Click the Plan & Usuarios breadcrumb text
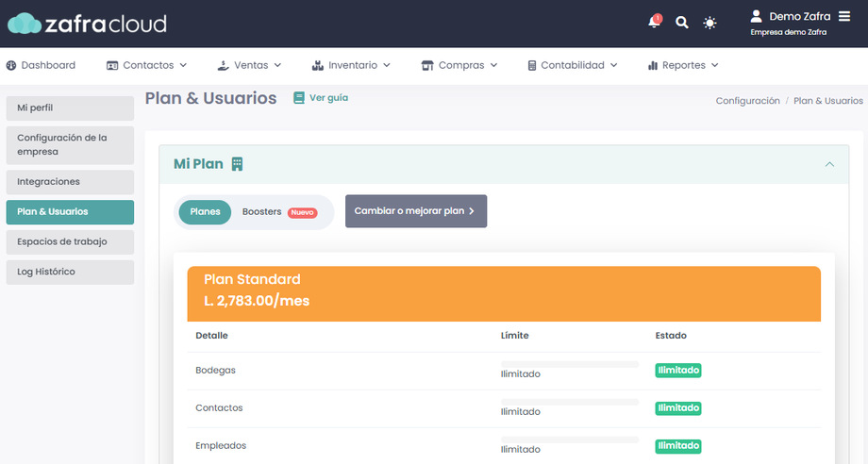868x464 pixels. click(828, 101)
